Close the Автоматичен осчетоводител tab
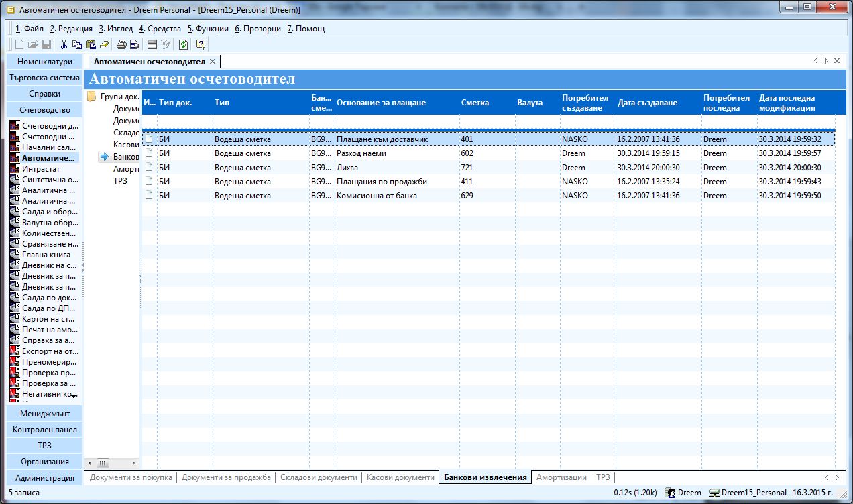This screenshot has height=504, width=853. click(x=213, y=61)
